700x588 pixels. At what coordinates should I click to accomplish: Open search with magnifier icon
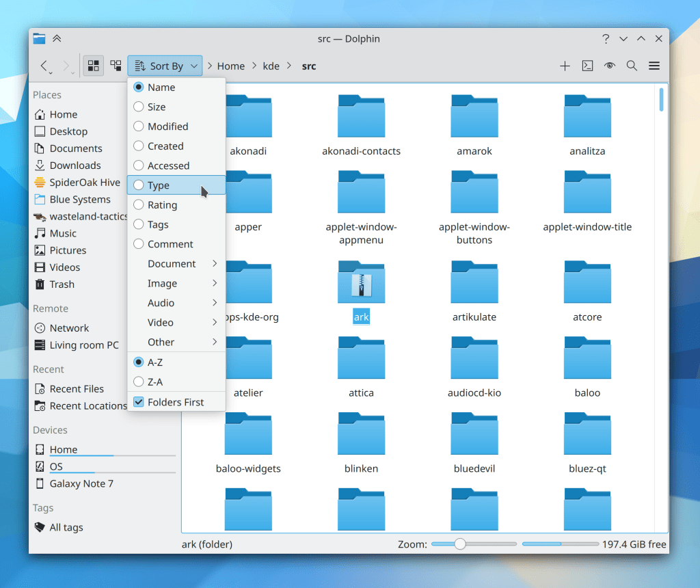pos(632,66)
